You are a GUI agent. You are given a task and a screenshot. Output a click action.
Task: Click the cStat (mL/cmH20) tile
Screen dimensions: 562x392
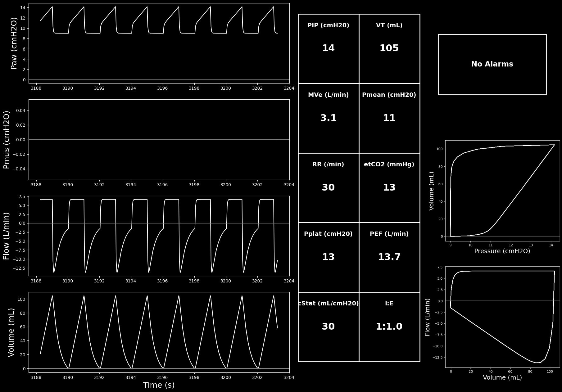pos(329,327)
